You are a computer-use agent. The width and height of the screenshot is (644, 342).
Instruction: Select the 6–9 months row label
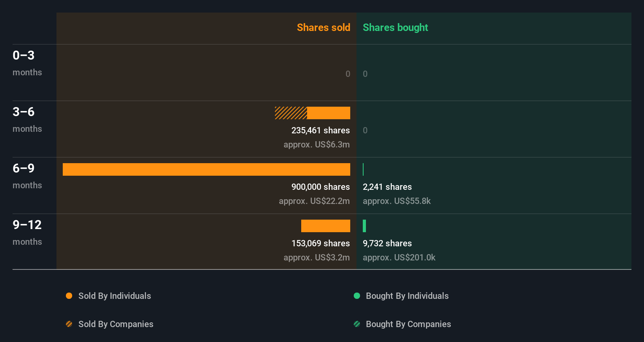pos(27,176)
